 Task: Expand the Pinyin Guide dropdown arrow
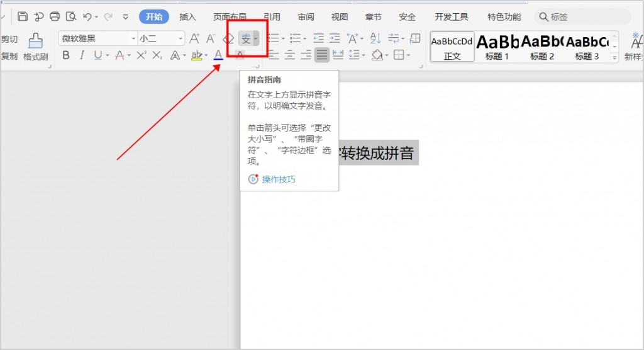click(x=256, y=39)
